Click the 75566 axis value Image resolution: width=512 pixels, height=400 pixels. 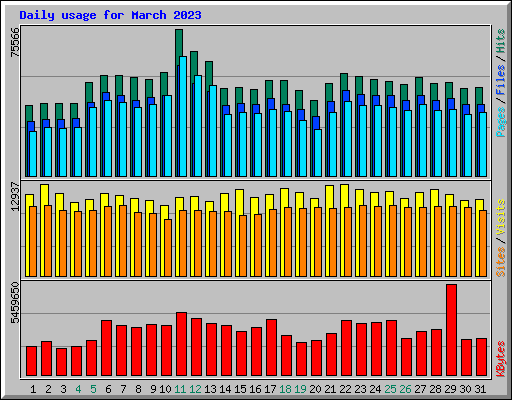tap(15, 42)
